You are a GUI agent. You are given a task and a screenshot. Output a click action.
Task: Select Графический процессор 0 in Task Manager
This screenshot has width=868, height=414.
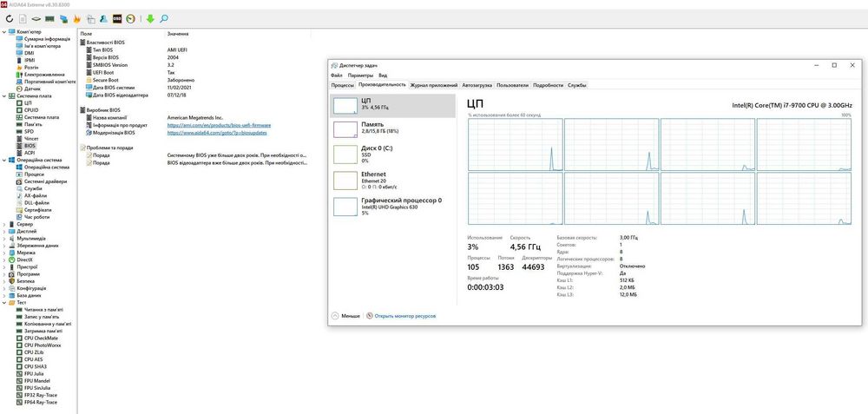392,206
